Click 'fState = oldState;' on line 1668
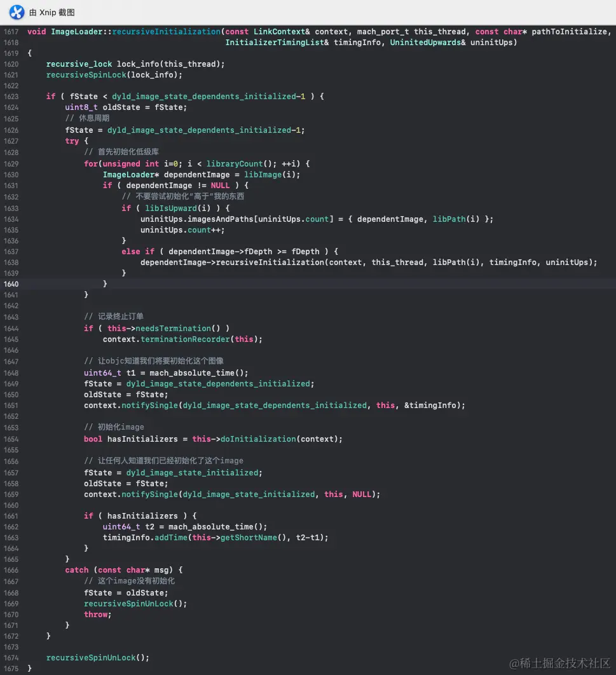Screen dimensions: 616x675 coord(126,593)
